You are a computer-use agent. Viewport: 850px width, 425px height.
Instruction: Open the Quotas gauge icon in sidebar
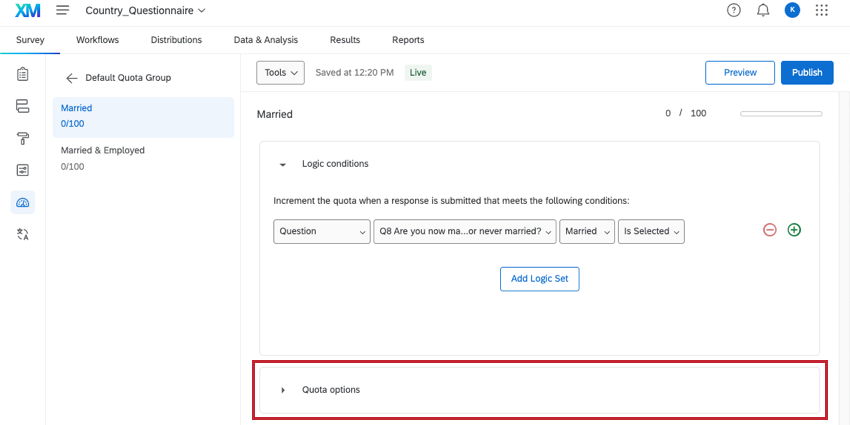click(x=23, y=202)
